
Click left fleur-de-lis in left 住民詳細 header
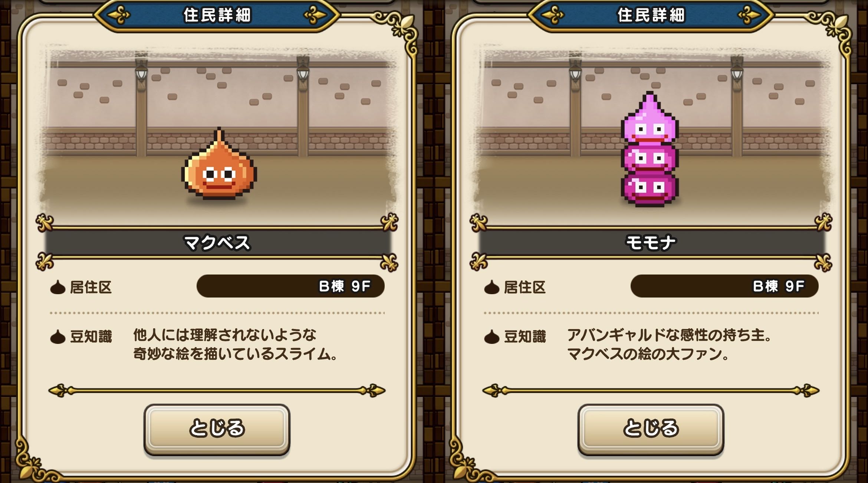click(118, 15)
